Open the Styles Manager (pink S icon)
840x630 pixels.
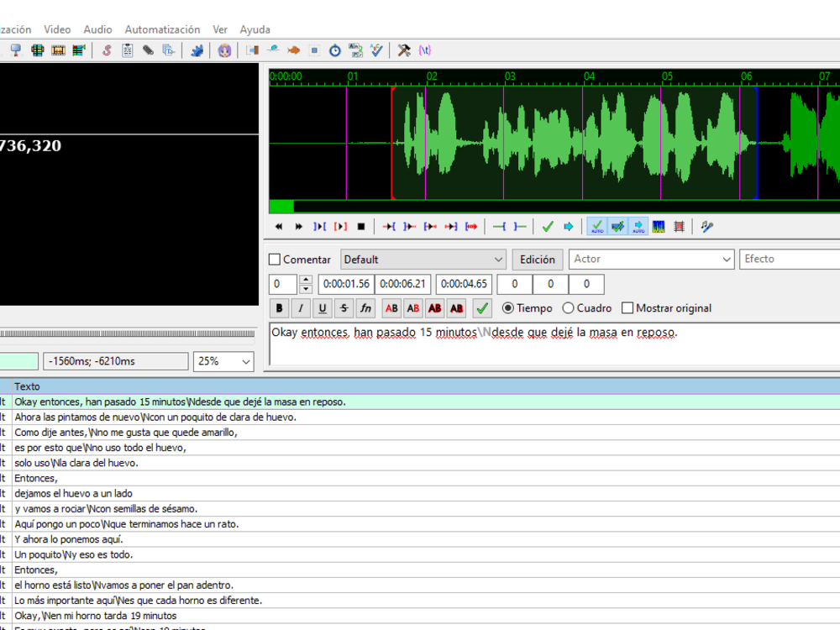[107, 50]
